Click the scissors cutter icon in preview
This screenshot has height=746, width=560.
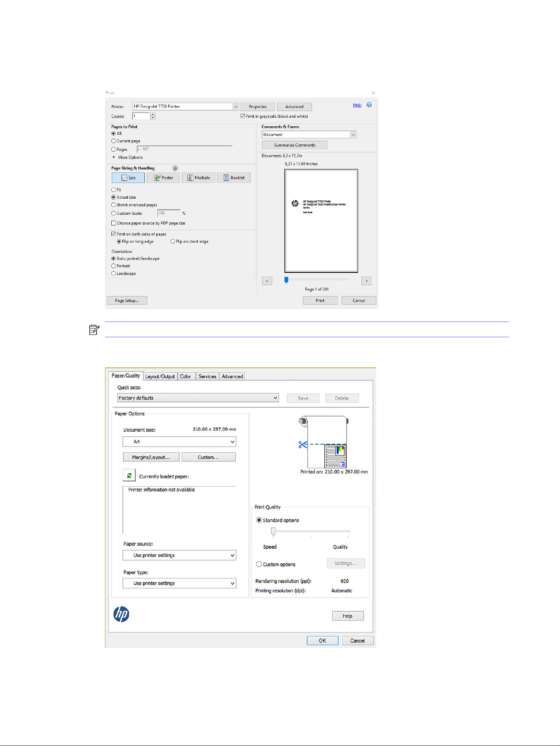coord(303,444)
